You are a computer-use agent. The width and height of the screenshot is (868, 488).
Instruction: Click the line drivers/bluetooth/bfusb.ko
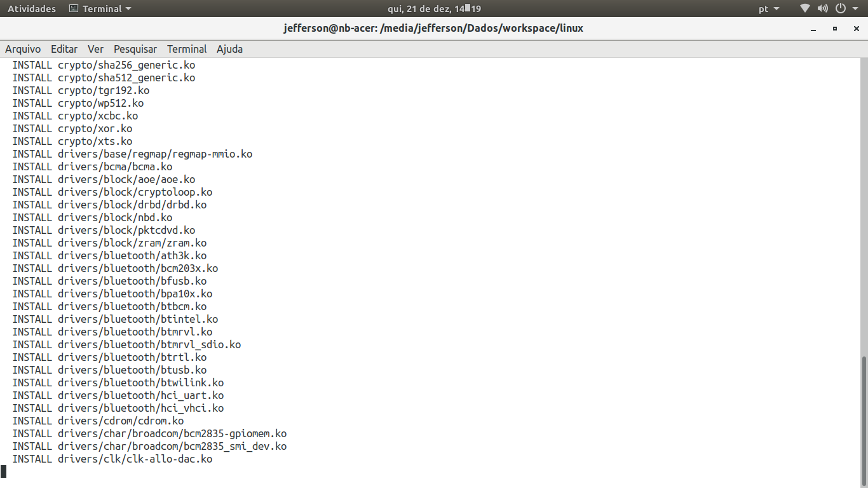point(109,281)
